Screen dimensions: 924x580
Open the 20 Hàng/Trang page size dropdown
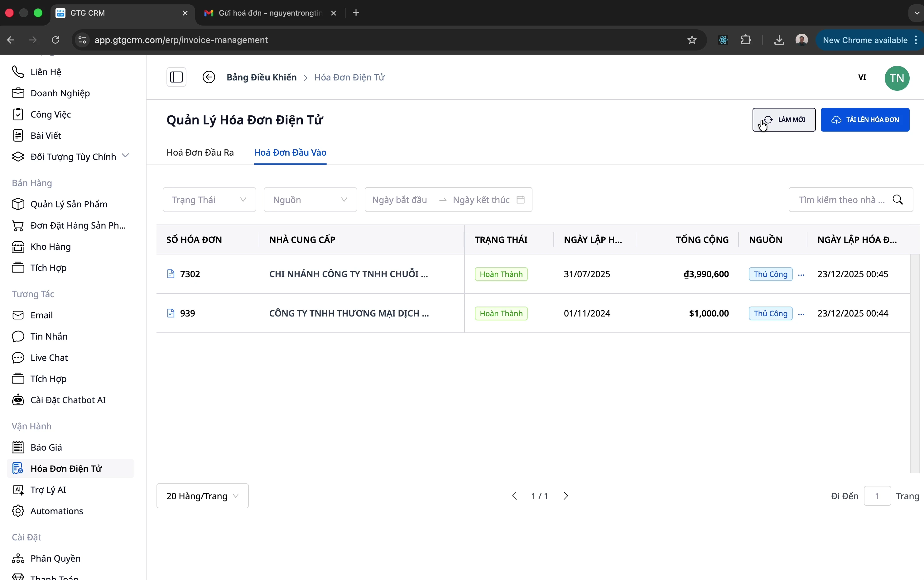(202, 496)
